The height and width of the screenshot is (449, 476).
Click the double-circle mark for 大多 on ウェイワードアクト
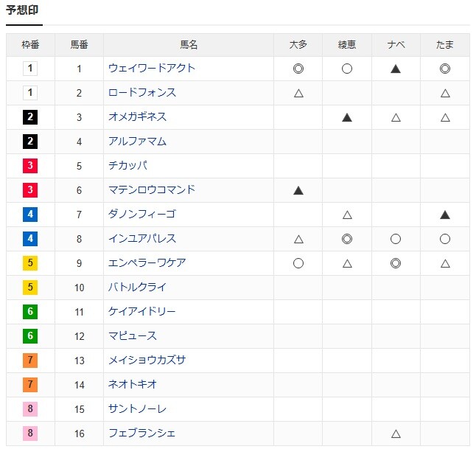[298, 69]
